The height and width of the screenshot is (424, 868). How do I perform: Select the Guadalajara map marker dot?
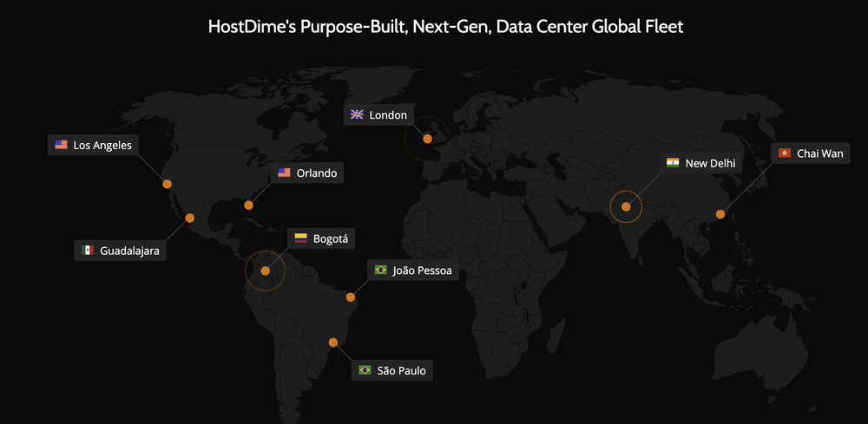[190, 218]
